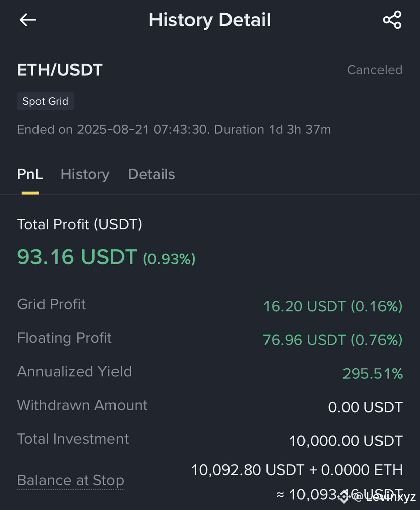Viewport: 420px width, 510px height.
Task: Select the Total Investment 10,000.00 USDT value
Action: 346,441
